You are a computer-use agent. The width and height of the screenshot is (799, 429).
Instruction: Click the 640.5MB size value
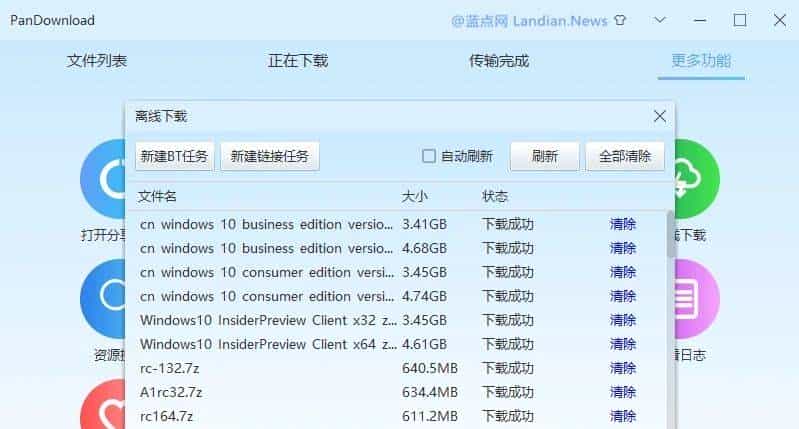pos(430,368)
